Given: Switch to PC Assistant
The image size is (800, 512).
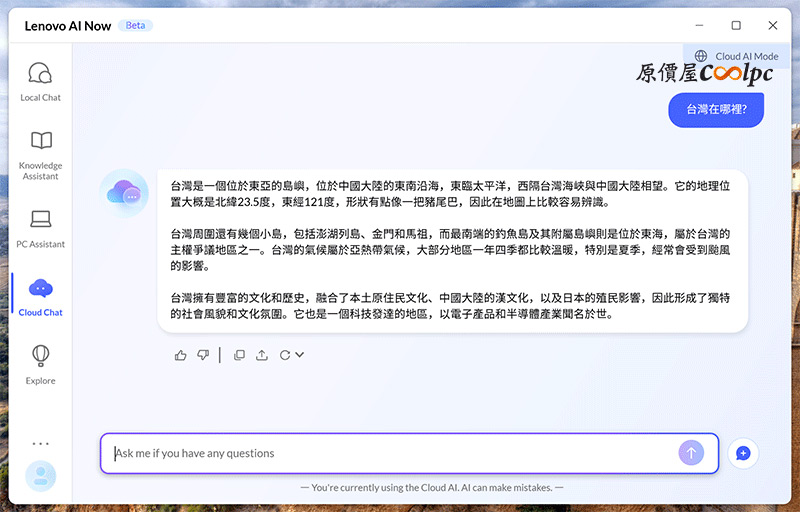Looking at the screenshot, I should 40,229.
